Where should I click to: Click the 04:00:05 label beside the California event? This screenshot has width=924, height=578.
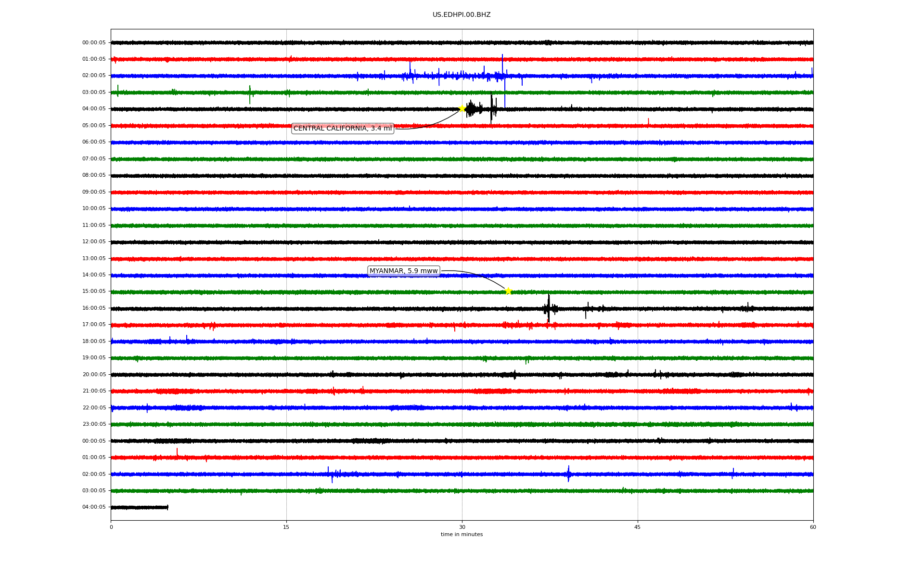(x=94, y=108)
